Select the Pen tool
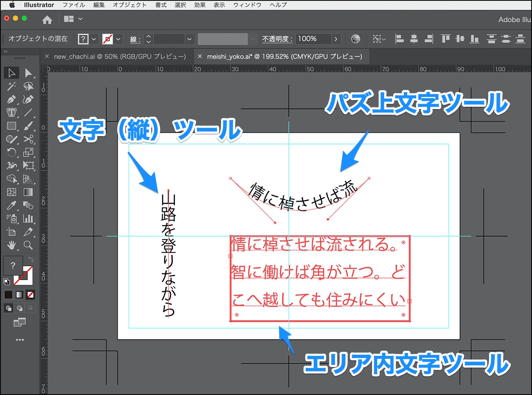This screenshot has height=395, width=532. 11,99
